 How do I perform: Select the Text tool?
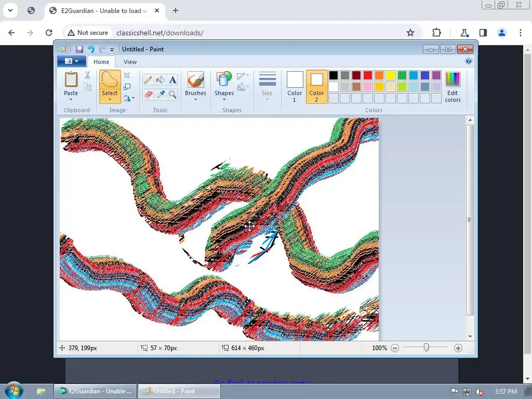point(172,79)
